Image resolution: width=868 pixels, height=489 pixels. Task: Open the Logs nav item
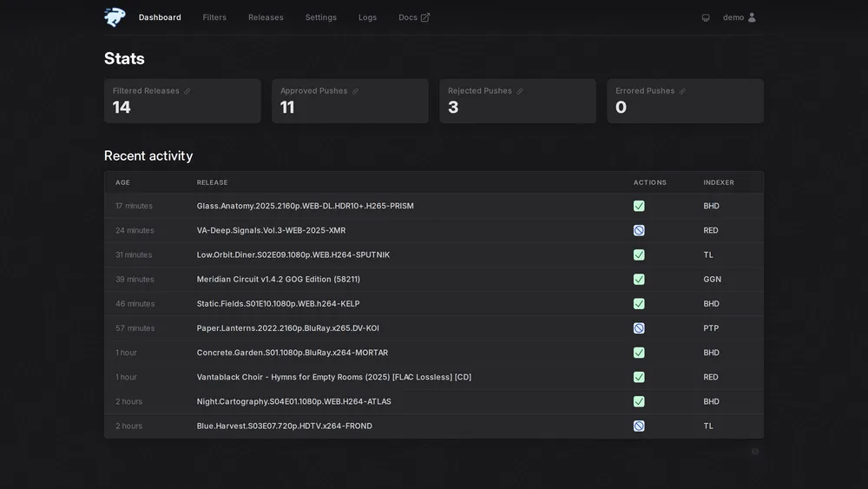367,17
